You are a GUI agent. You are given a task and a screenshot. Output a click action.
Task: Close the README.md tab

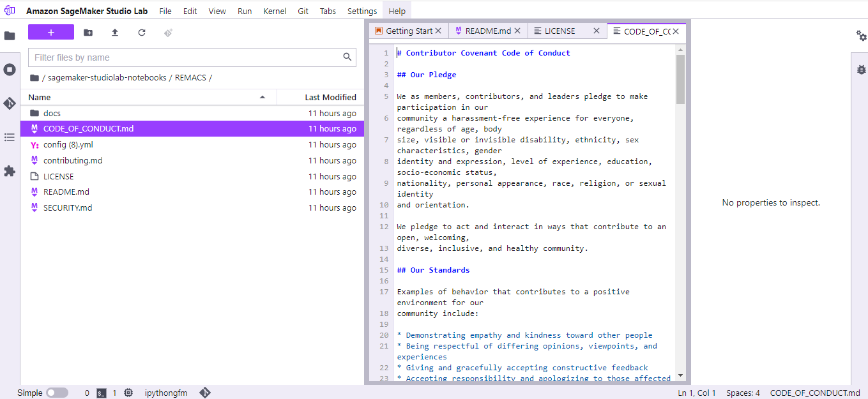(x=517, y=31)
